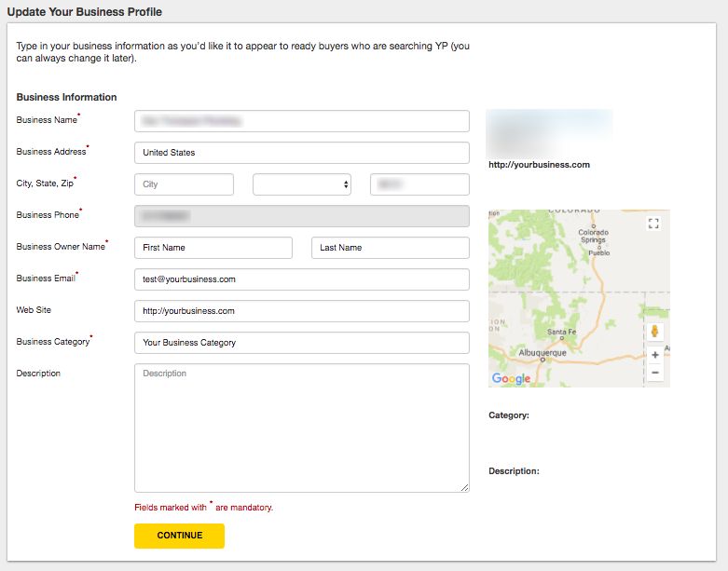Screen dimensions: 728x571
Task: Click inside the Description text area
Action: 301,428
